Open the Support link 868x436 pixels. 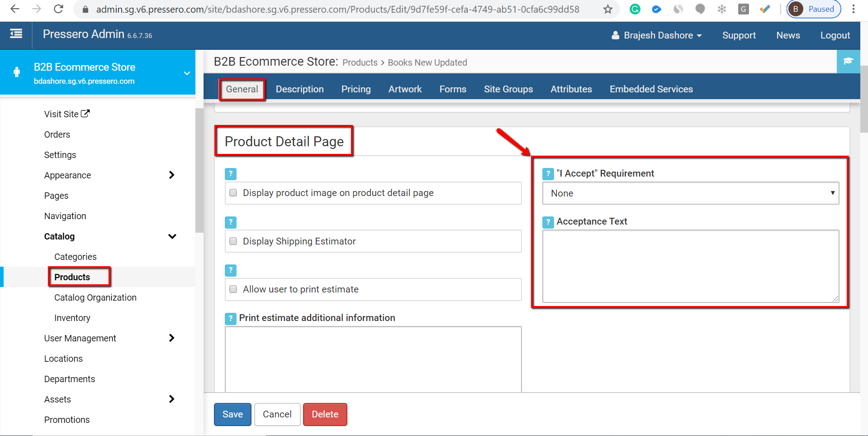(x=739, y=35)
